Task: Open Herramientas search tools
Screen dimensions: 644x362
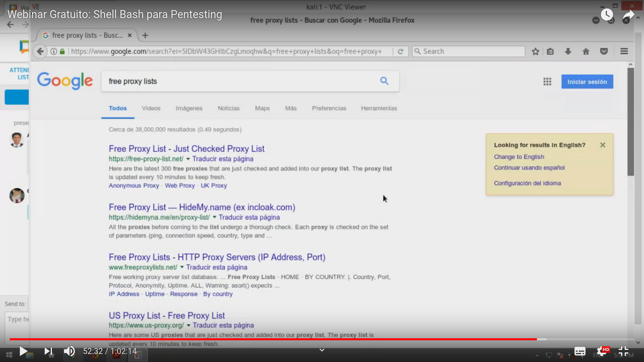Action: 379,108
